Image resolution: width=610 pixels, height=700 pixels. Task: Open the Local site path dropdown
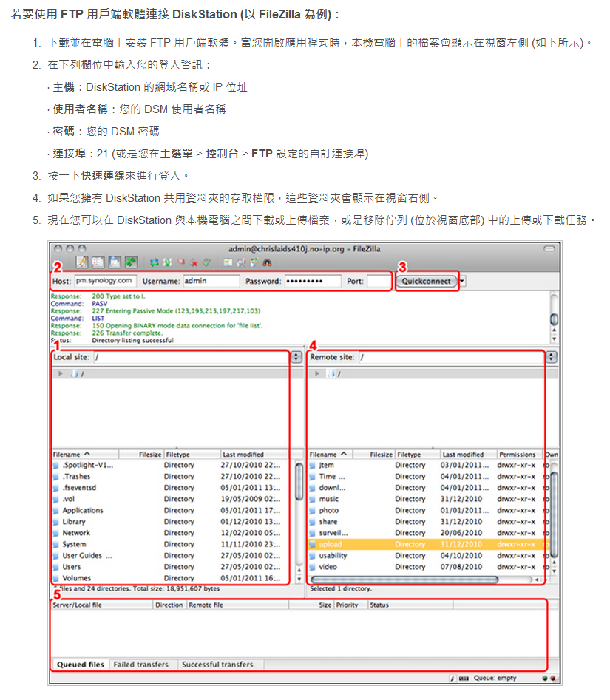pyautogui.click(x=296, y=357)
